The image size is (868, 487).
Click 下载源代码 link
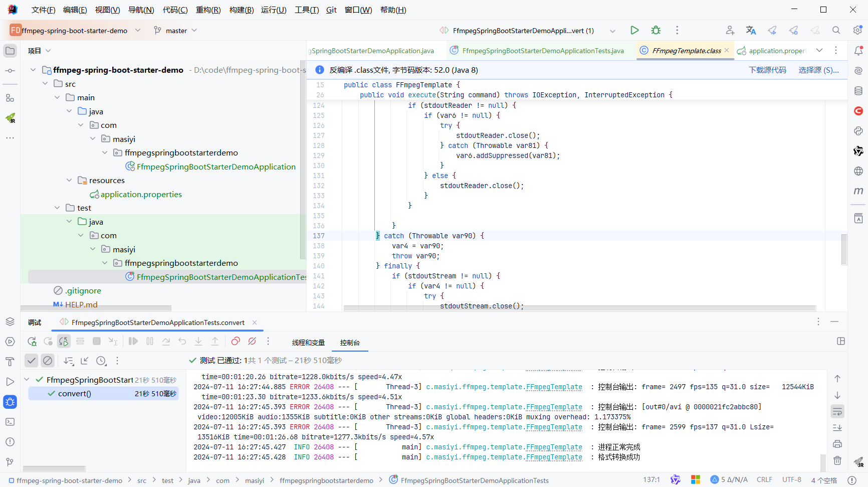coord(768,70)
